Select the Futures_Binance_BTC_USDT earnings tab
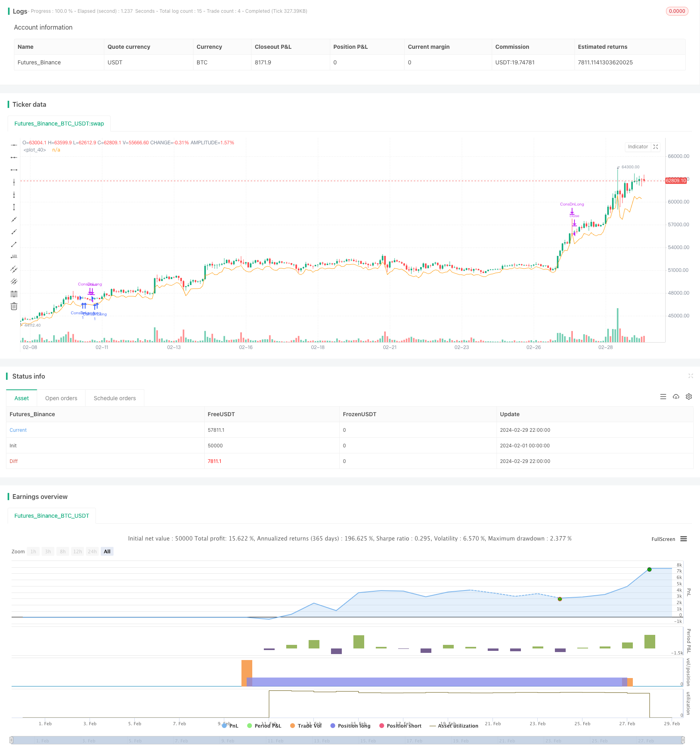The width and height of the screenshot is (700, 756). click(x=52, y=516)
